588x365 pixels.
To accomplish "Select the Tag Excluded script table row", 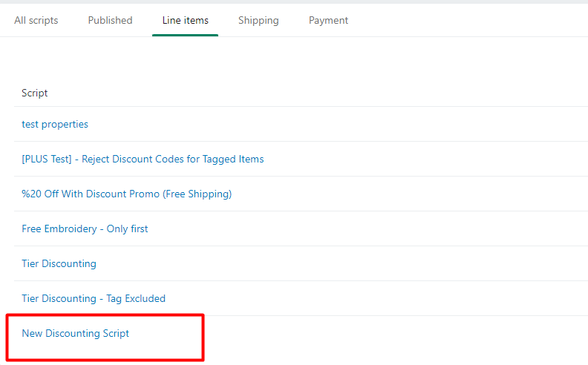I will (371, 298).
